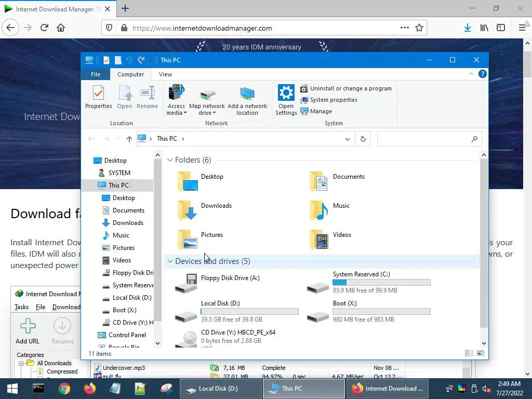This screenshot has height=399, width=532.
Task: Click System properties in ribbon
Action: click(329, 100)
